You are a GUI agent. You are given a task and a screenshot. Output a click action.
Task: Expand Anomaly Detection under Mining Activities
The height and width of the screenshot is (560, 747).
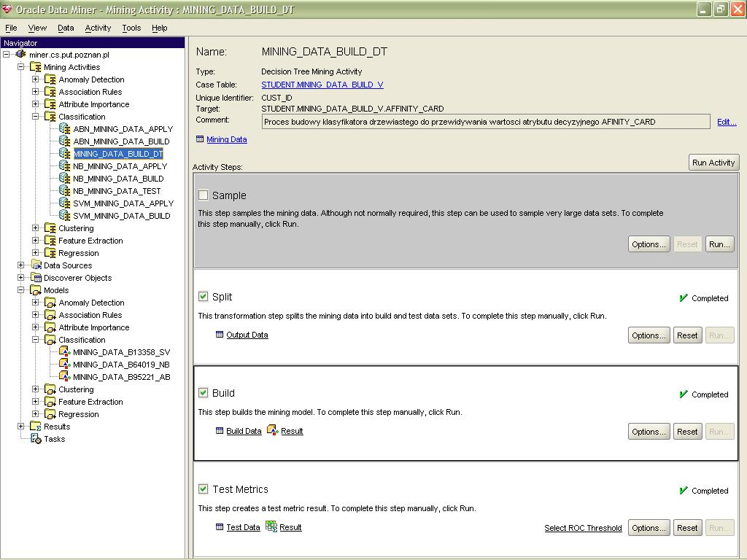point(35,79)
